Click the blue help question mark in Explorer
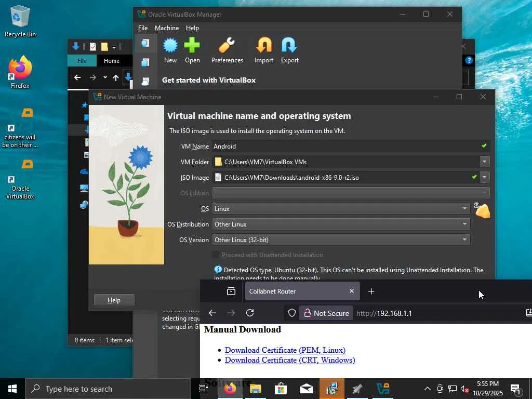The width and height of the screenshot is (532, 399). point(469,60)
